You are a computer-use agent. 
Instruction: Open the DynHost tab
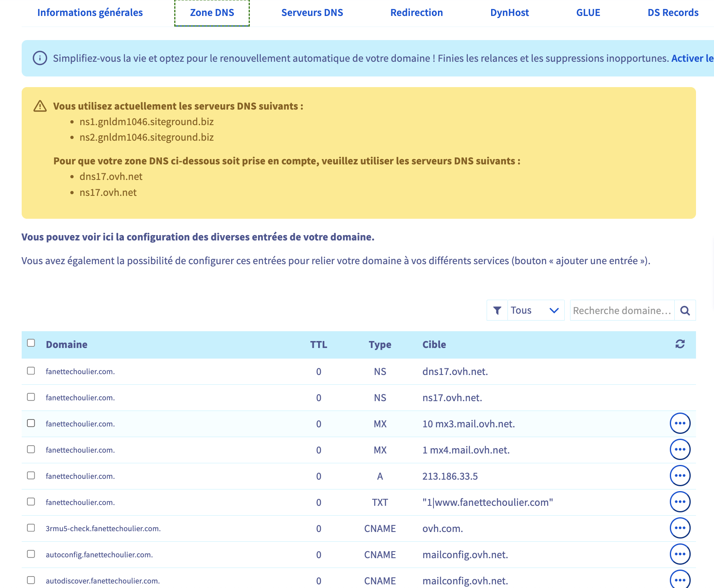(x=510, y=13)
